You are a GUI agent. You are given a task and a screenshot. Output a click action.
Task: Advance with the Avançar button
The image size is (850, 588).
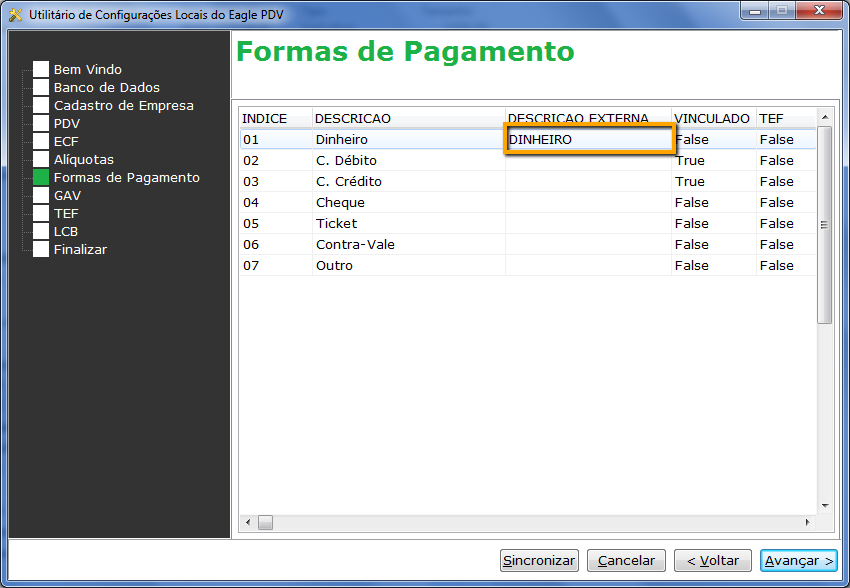click(x=799, y=560)
